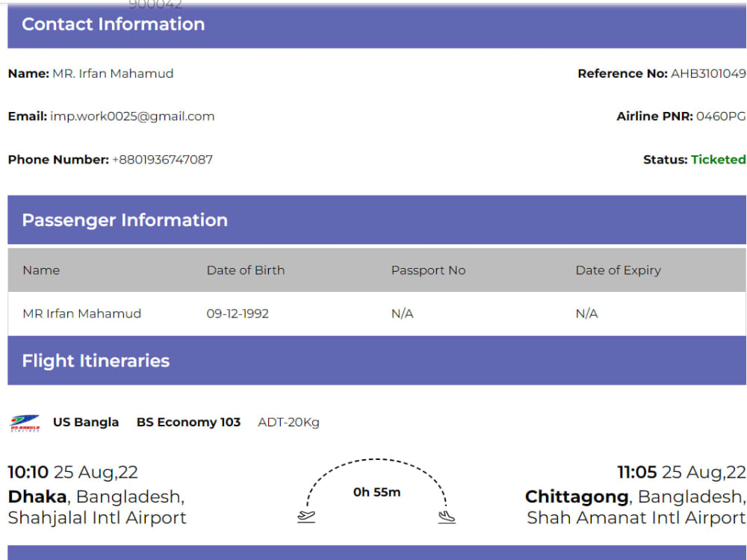Click the Airline PNR label

point(654,116)
